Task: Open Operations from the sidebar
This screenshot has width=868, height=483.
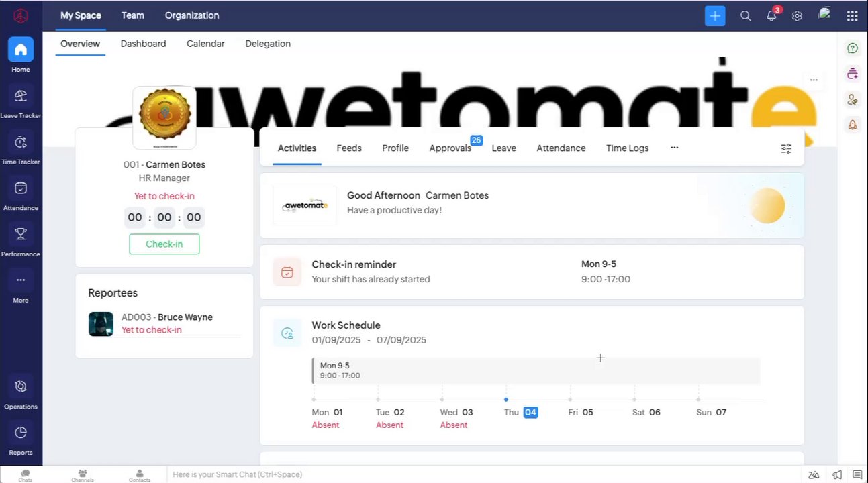Action: 21,392
